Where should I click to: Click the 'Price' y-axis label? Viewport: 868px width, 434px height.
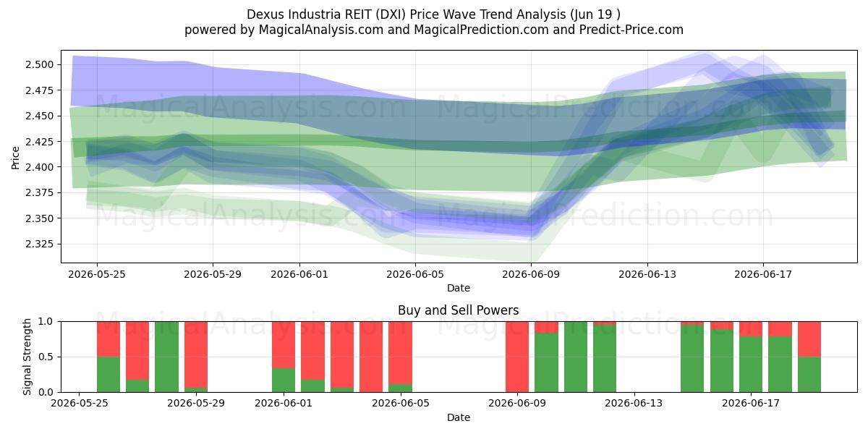(16, 157)
